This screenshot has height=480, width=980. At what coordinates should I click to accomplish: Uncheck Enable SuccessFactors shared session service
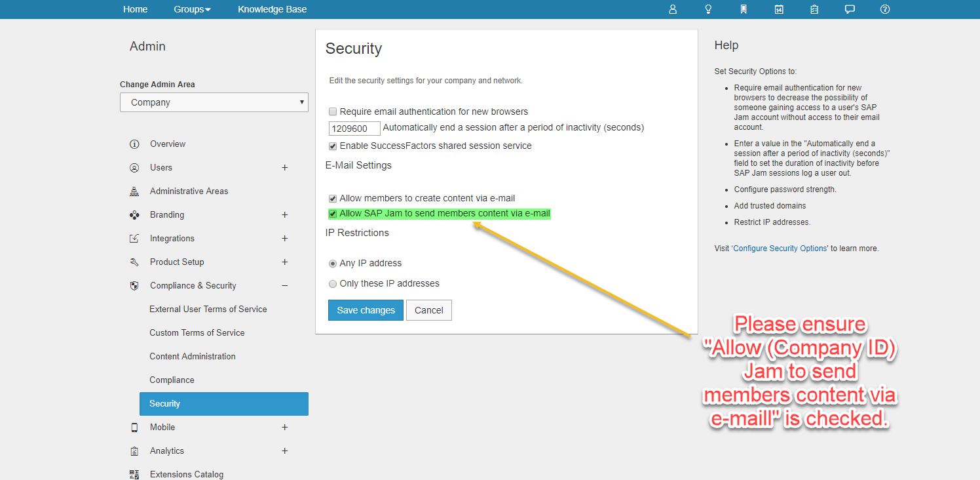click(x=333, y=146)
